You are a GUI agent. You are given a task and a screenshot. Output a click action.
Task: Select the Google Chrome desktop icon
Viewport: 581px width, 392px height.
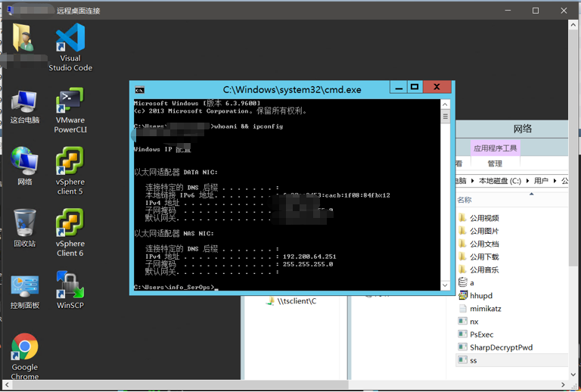click(25, 349)
